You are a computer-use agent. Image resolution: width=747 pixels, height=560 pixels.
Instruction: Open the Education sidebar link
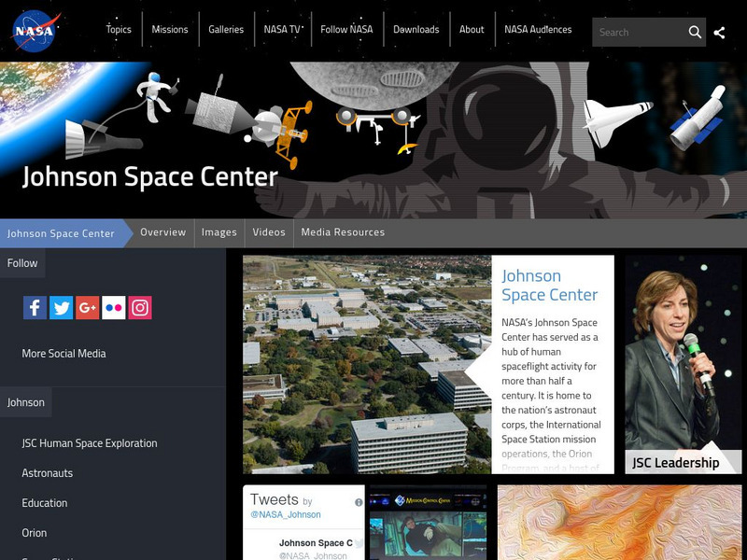pos(44,503)
